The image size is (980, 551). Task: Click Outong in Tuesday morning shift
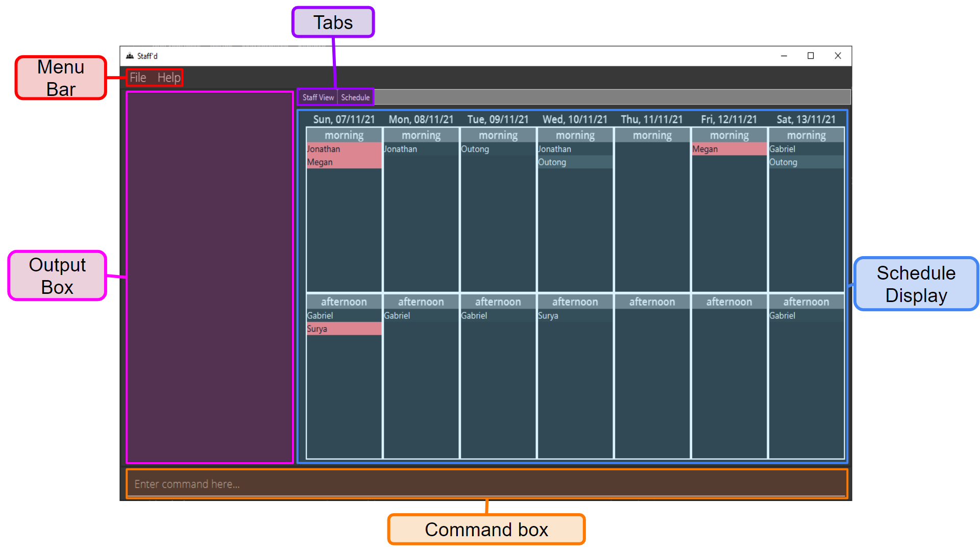click(x=498, y=149)
